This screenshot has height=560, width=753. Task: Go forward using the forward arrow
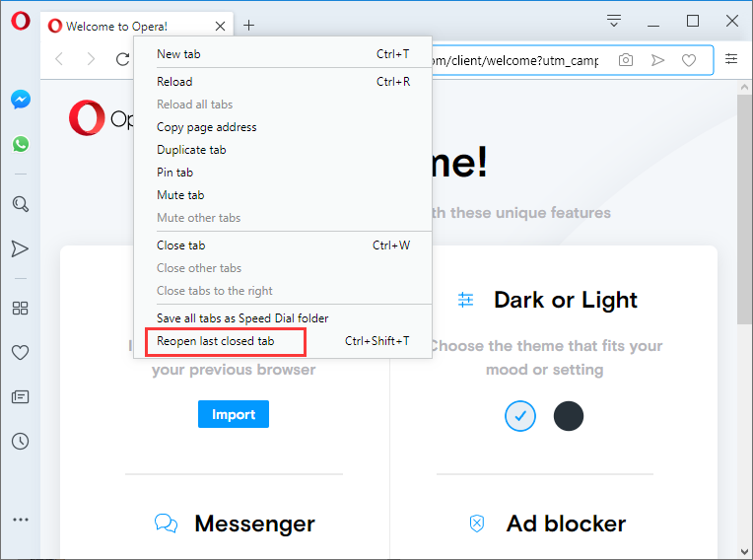[x=91, y=59]
